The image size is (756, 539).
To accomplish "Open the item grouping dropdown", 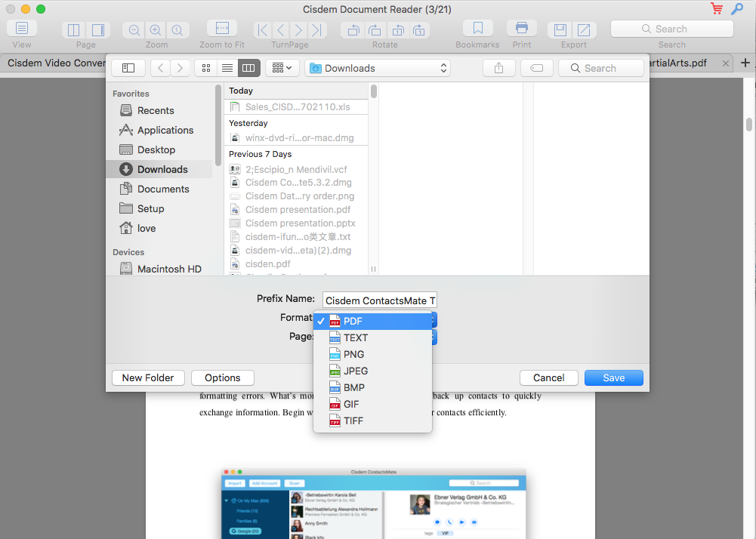I will click(x=282, y=68).
